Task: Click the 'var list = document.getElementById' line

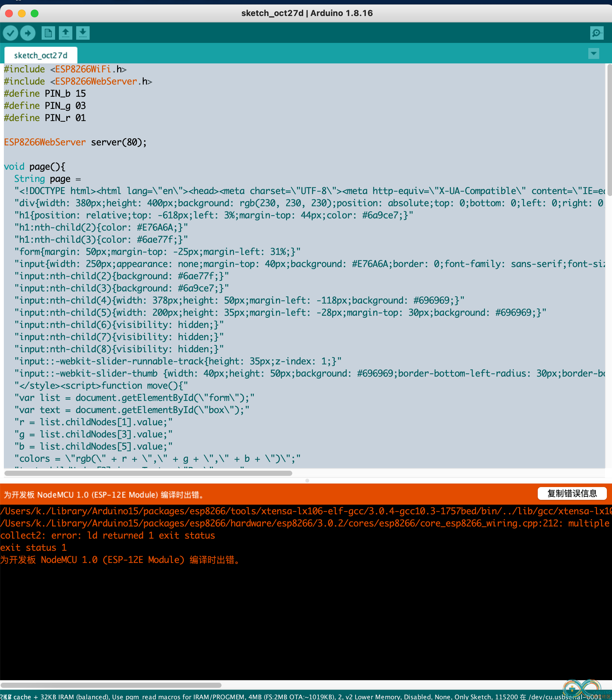Action: tap(134, 398)
